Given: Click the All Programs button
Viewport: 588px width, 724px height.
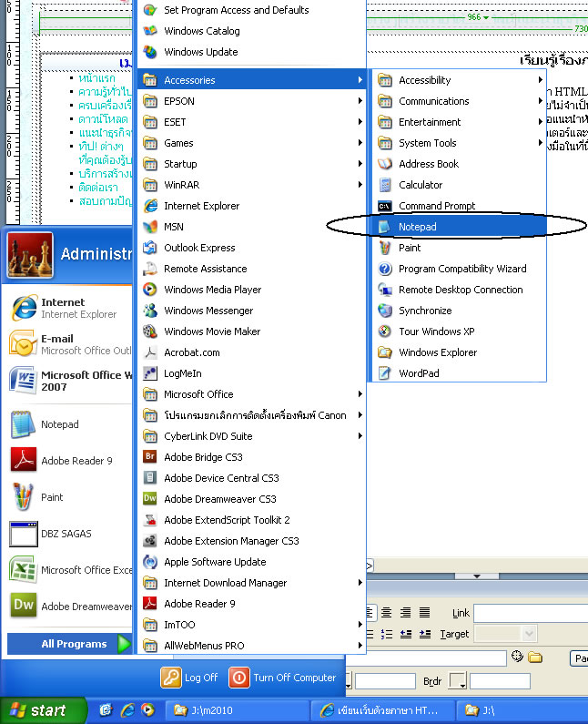Looking at the screenshot, I should tap(70, 644).
